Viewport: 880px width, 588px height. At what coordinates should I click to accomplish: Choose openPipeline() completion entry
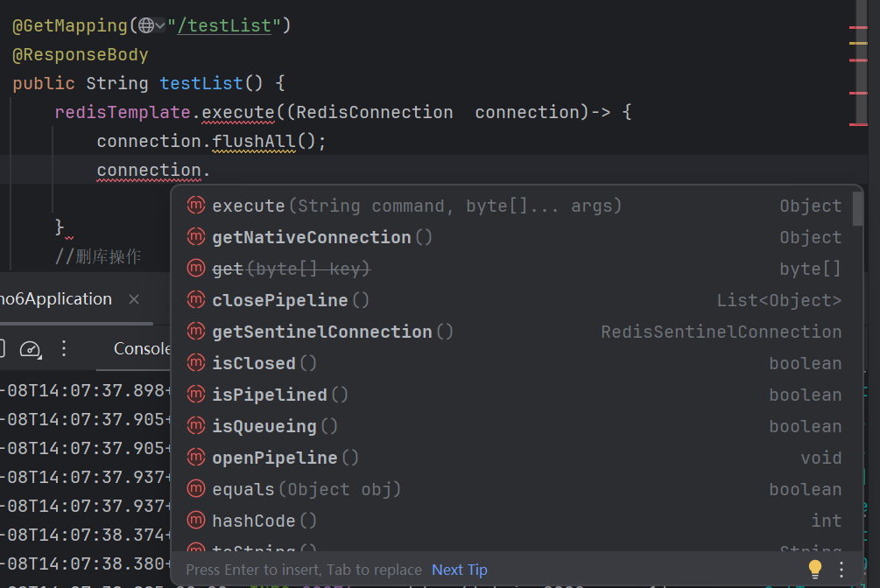tap(516, 458)
